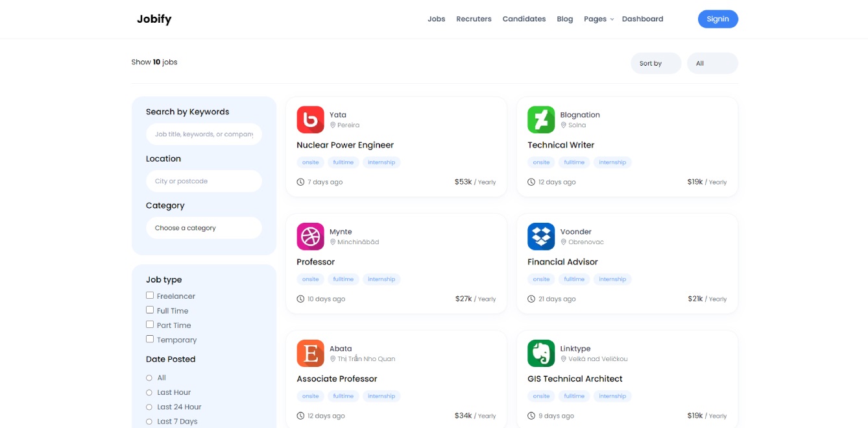Image resolution: width=868 pixels, height=428 pixels.
Task: Click the location pin beside Thị Trấn Nho Quan
Action: pos(333,359)
